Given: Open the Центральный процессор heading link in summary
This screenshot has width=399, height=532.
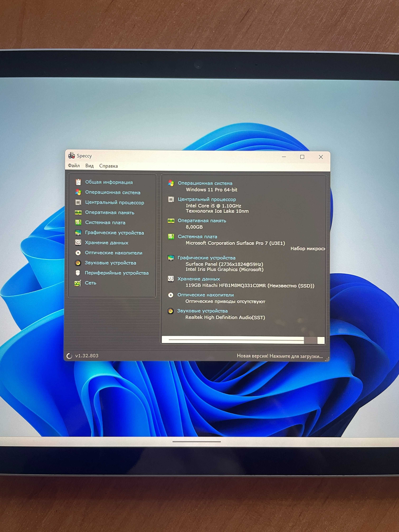Looking at the screenshot, I should coord(207,199).
